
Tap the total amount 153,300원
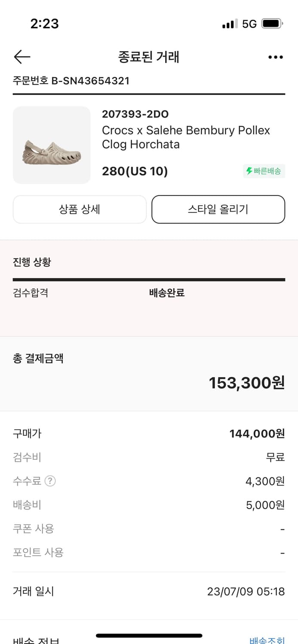coord(246,383)
